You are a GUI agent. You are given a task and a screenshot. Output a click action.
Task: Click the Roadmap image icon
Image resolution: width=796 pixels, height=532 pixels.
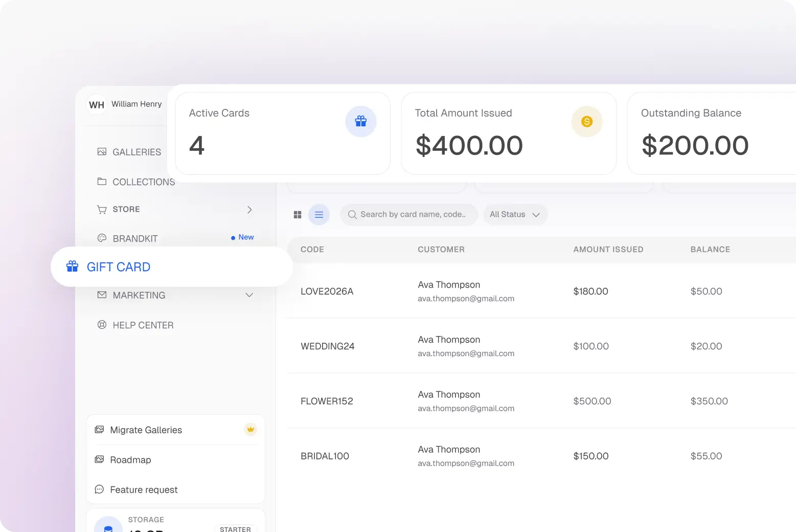[x=99, y=459]
